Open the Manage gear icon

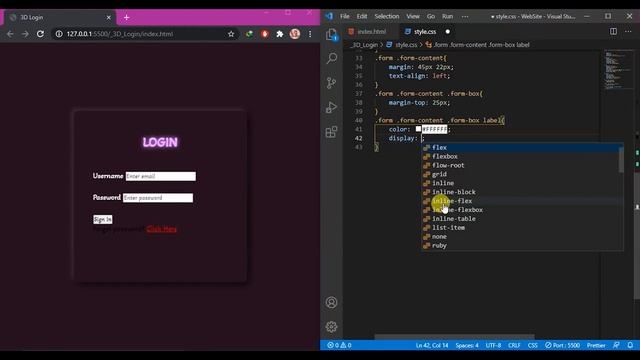(331, 327)
